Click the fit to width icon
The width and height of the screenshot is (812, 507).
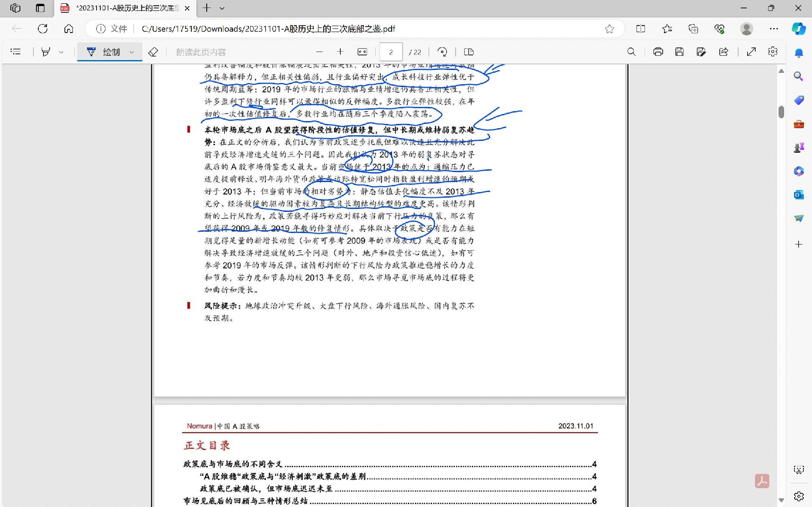pos(362,52)
